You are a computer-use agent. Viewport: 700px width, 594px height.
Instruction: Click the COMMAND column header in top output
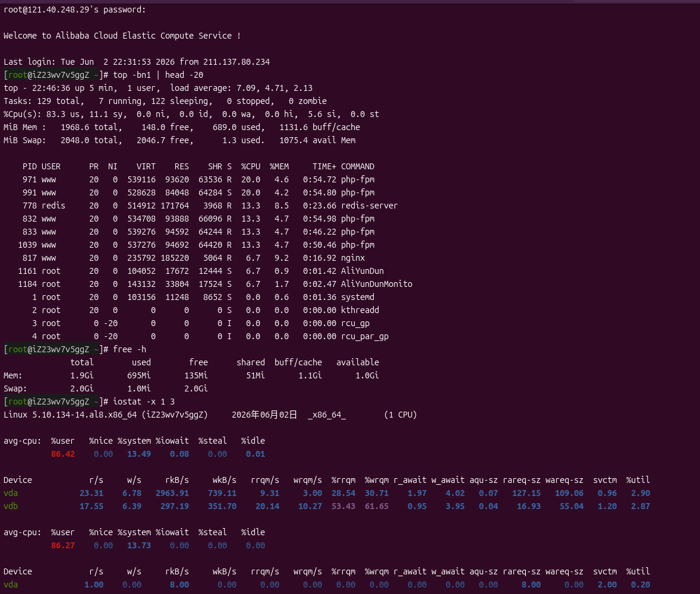[358, 166]
